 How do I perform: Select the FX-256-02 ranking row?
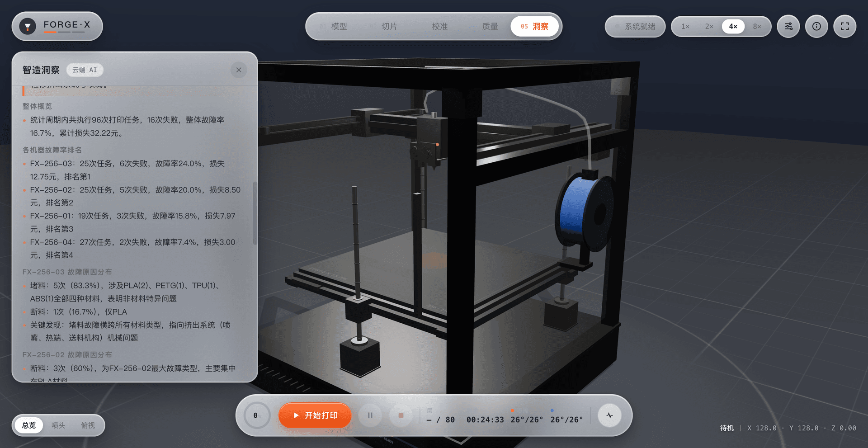coord(131,196)
